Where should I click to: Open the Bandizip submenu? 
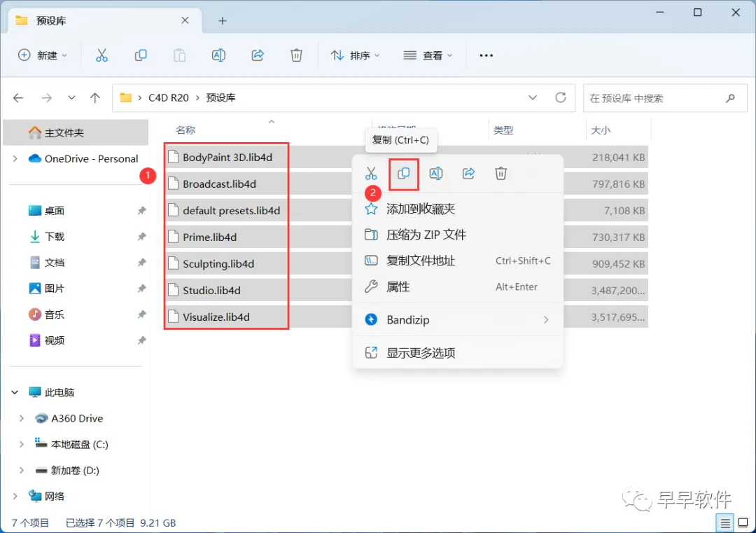pos(458,320)
